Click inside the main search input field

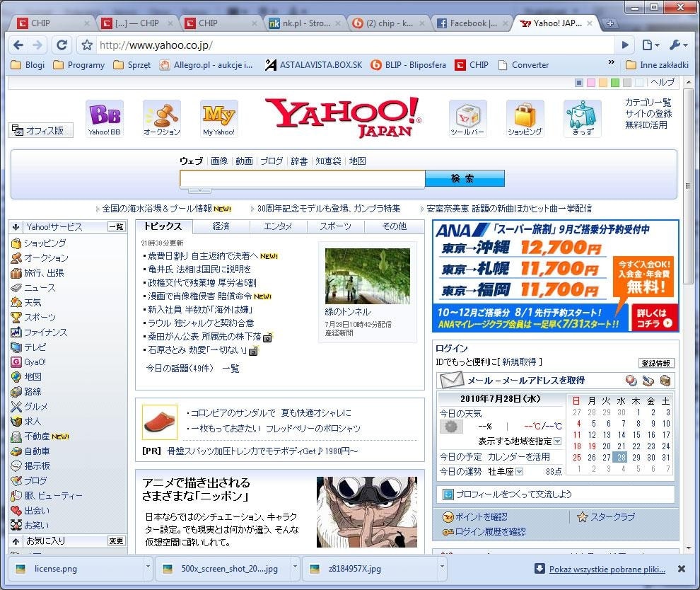[x=297, y=178]
